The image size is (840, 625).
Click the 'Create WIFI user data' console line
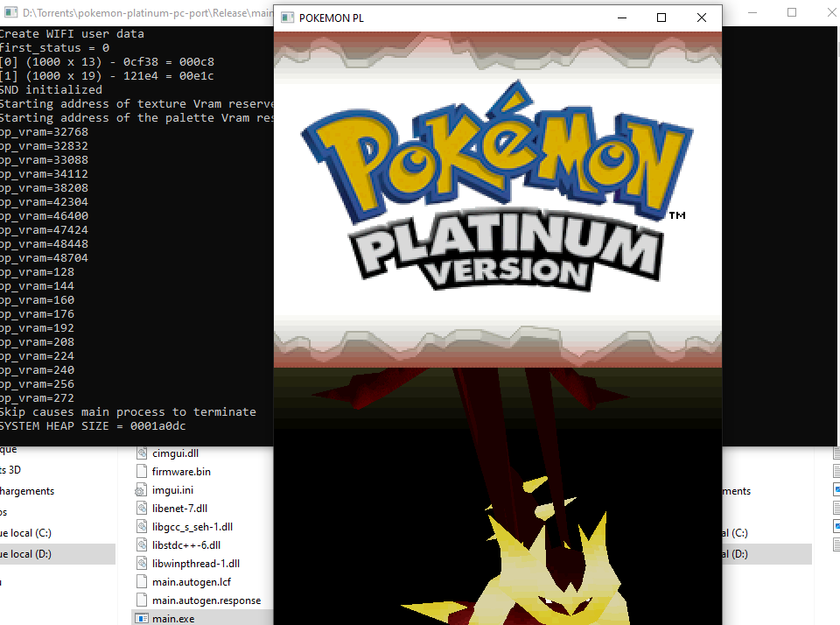pyautogui.click(x=72, y=34)
